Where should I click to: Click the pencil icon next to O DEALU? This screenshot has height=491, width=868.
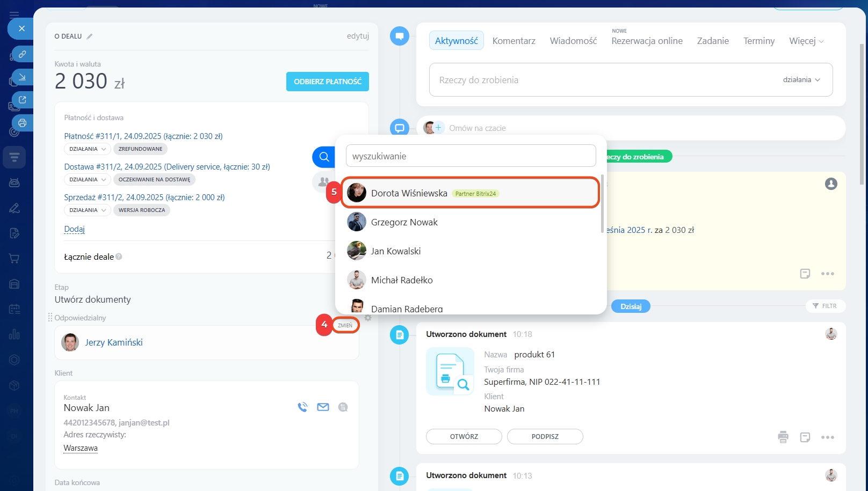pos(90,36)
